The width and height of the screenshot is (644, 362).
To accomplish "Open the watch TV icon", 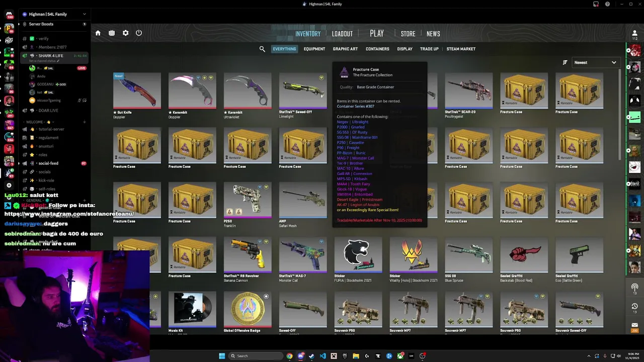I will pyautogui.click(x=112, y=33).
